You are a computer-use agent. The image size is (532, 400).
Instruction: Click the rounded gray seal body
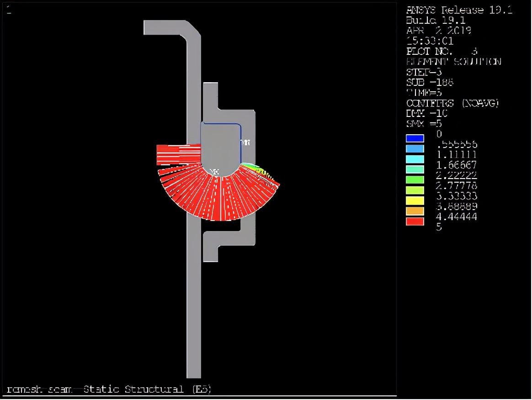(219, 148)
